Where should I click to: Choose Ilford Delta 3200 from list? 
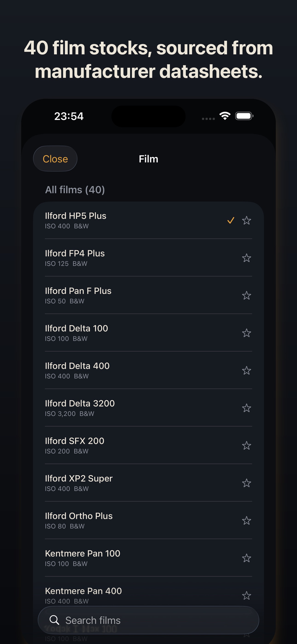(x=148, y=407)
